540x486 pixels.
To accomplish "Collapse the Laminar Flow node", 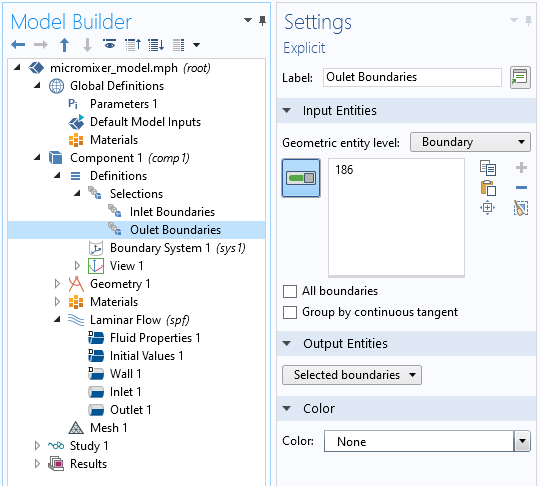I will [57, 319].
